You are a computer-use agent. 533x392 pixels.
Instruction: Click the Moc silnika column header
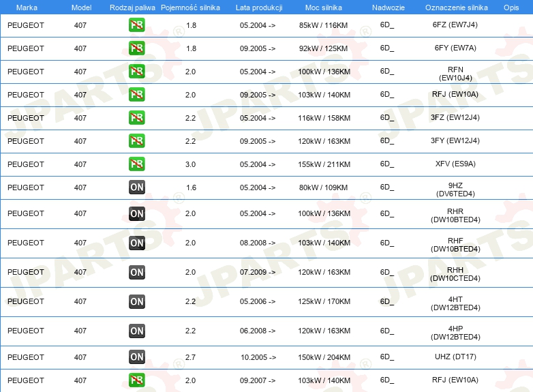point(324,7)
